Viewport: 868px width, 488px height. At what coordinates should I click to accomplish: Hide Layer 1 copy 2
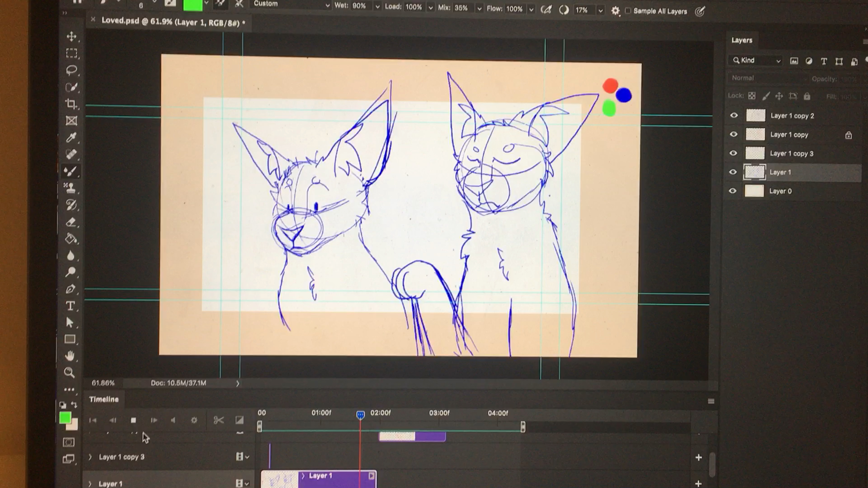734,115
